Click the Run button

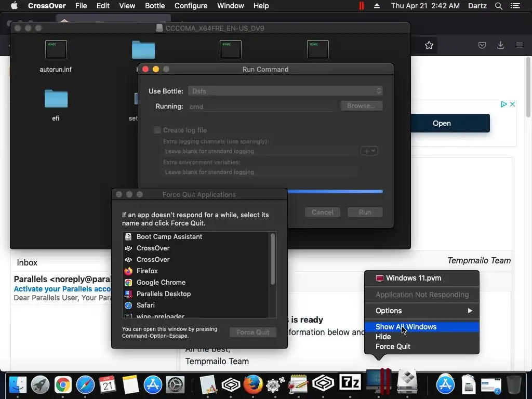365,212
